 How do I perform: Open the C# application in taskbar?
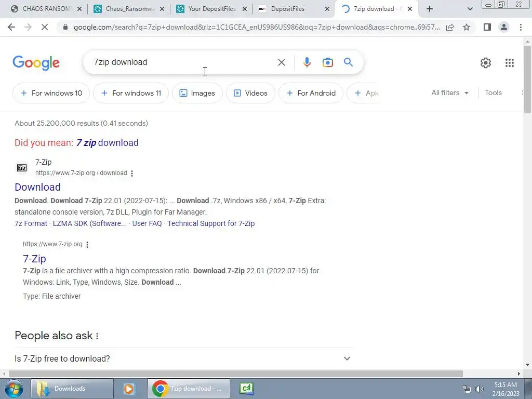click(x=247, y=389)
